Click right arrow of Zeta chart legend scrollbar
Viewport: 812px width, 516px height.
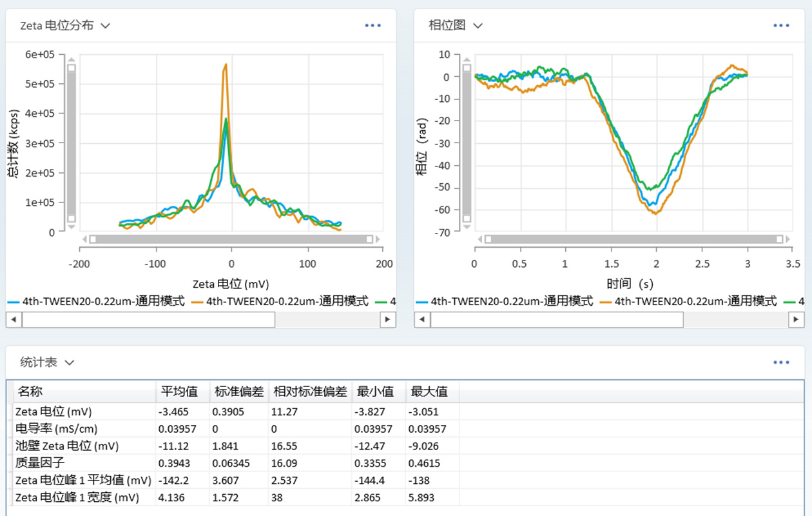tap(387, 319)
